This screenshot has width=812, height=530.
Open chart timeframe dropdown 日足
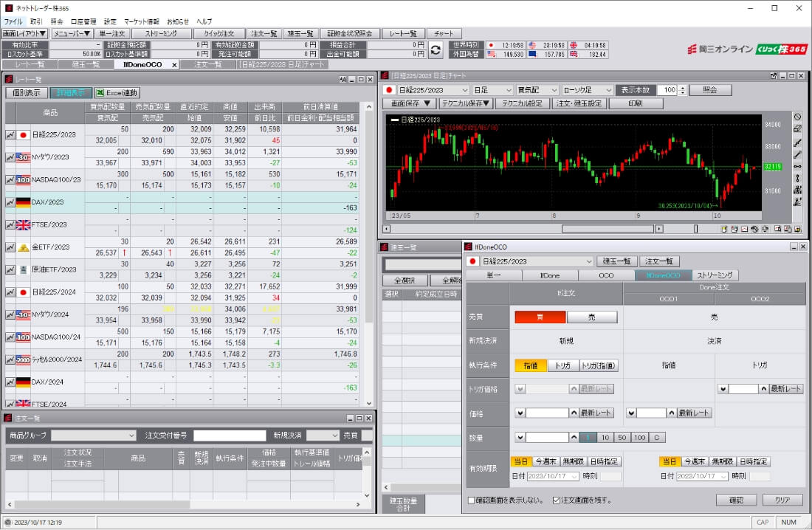[x=492, y=90]
